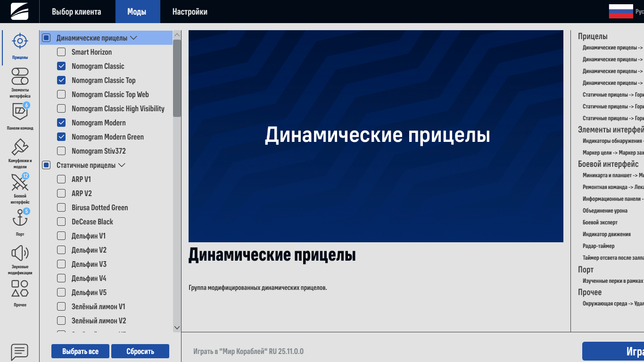Select Боевой интерфейс crossed swords icon
644x362 pixels.
20,182
